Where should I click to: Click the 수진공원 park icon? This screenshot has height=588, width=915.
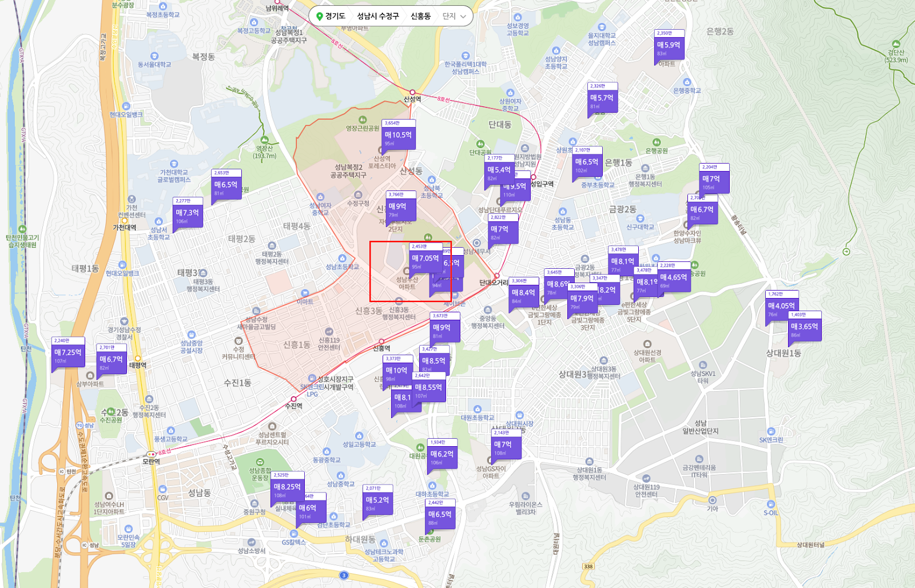coord(111,411)
